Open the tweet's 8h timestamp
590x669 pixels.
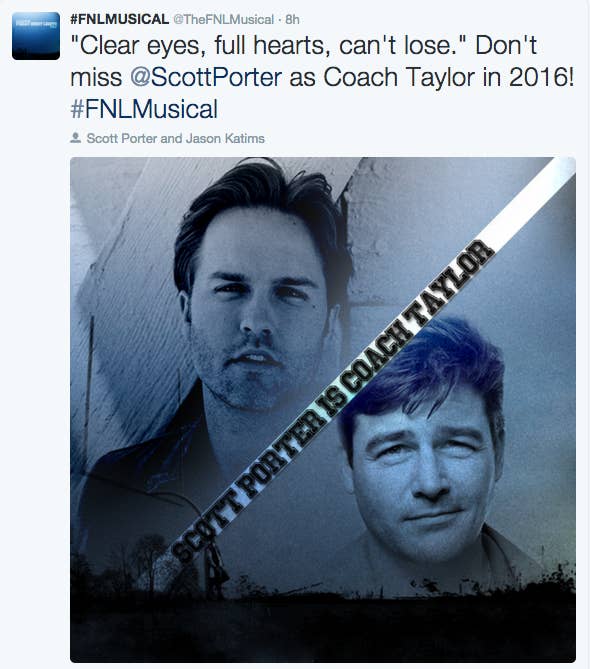[292, 20]
